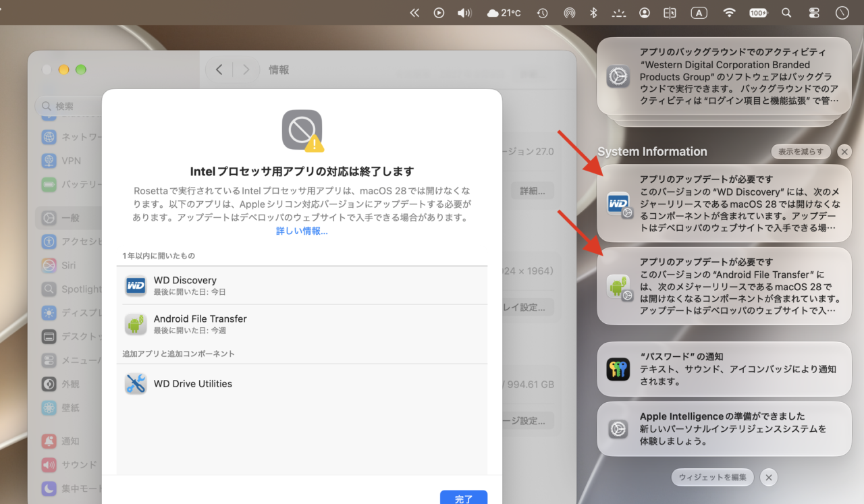864x504 pixels.
Task: Select the WD Drive Utilities row
Action: tap(302, 384)
